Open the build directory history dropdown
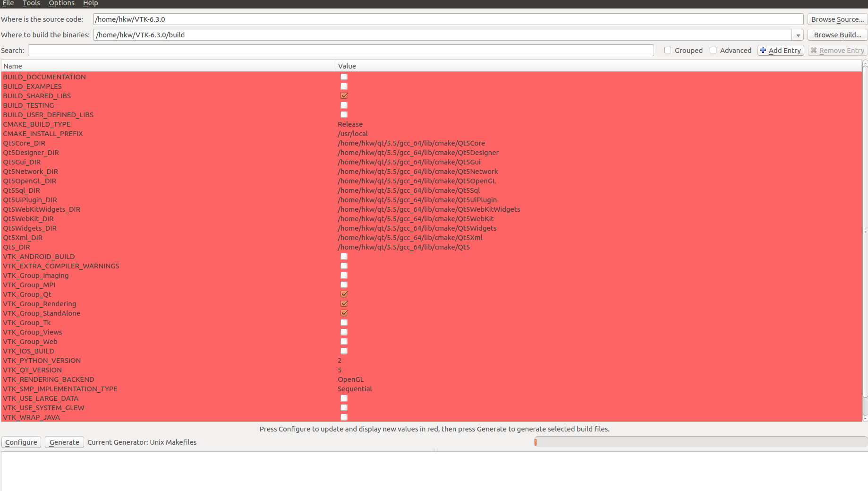This screenshot has height=491, width=868. (798, 34)
